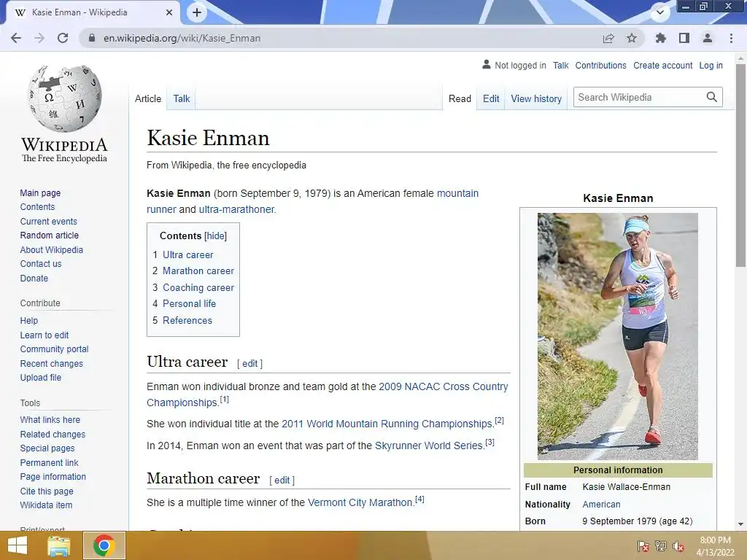Click the search magnifier icon
The image size is (747, 560).
click(712, 97)
